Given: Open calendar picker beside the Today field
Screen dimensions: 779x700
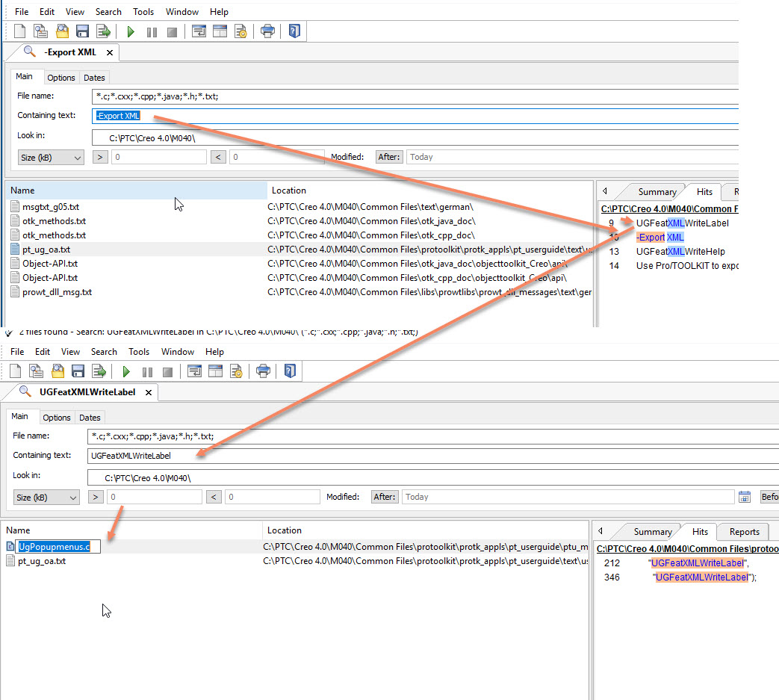Looking at the screenshot, I should pyautogui.click(x=744, y=497).
